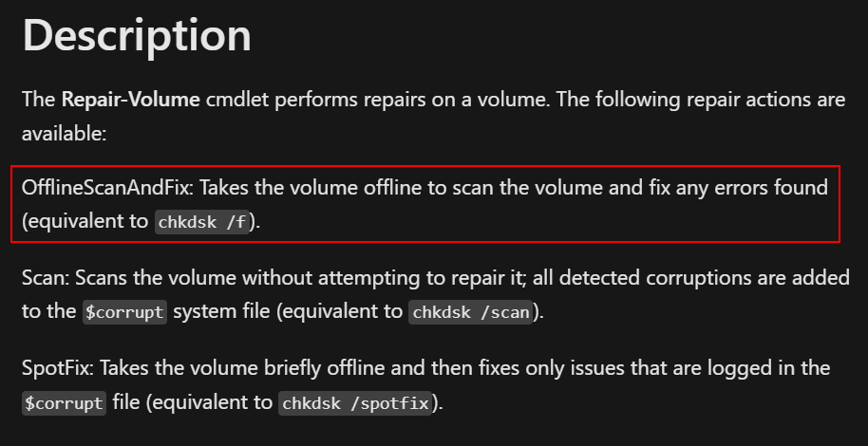Click the "Scan:" label starting second action

pyautogui.click(x=45, y=278)
